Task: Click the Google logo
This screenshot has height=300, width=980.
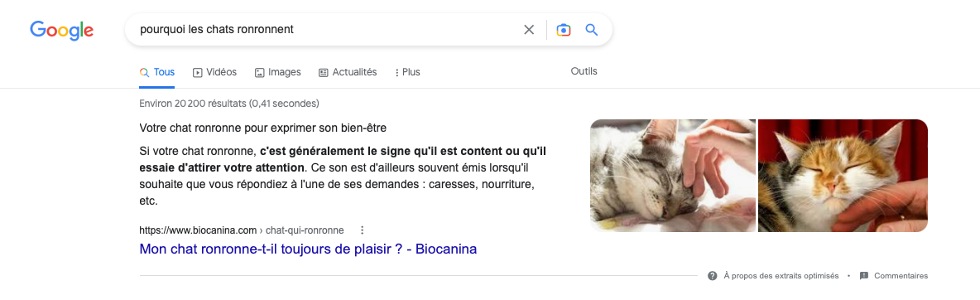Action: [62, 30]
